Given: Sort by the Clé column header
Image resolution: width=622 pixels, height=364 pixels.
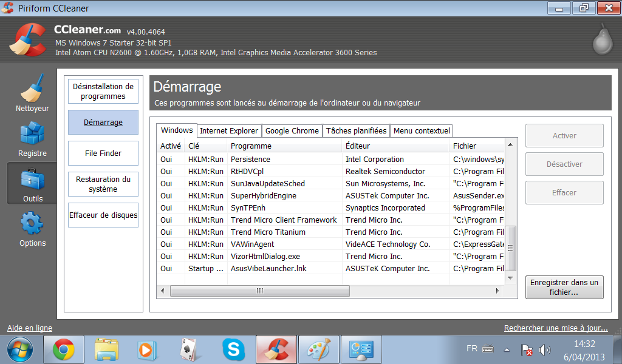Looking at the screenshot, I should click(207, 146).
